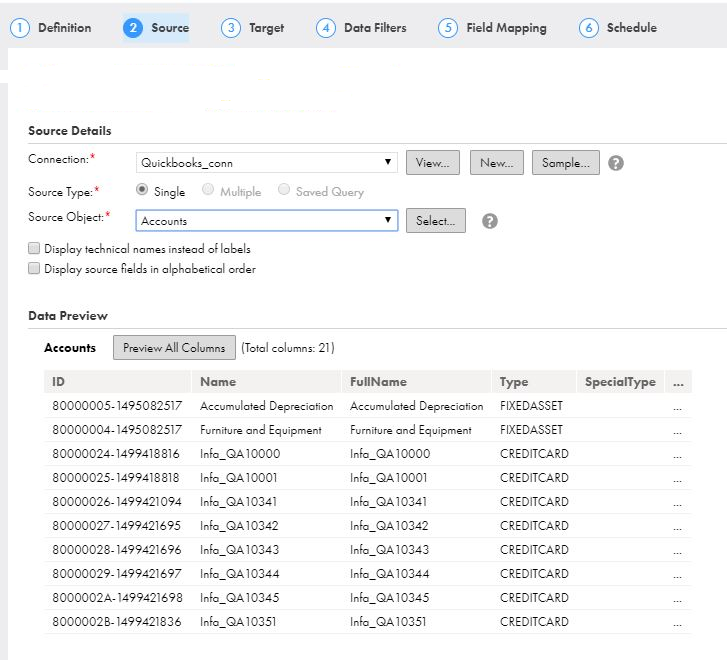Click FIXEDASSET type in Accumulated Depreciation row
Screen dimensions: 727x660
coord(531,406)
